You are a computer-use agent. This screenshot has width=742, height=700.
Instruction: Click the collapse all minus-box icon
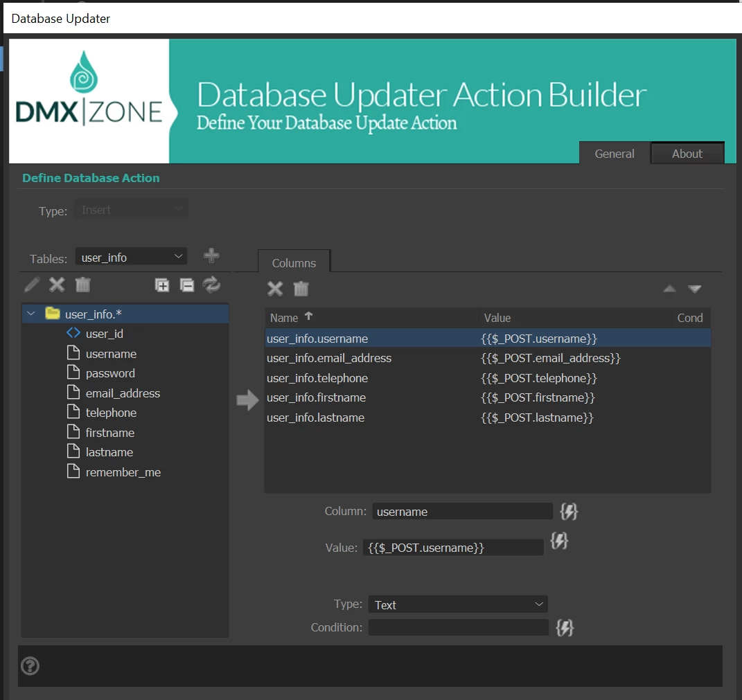187,285
